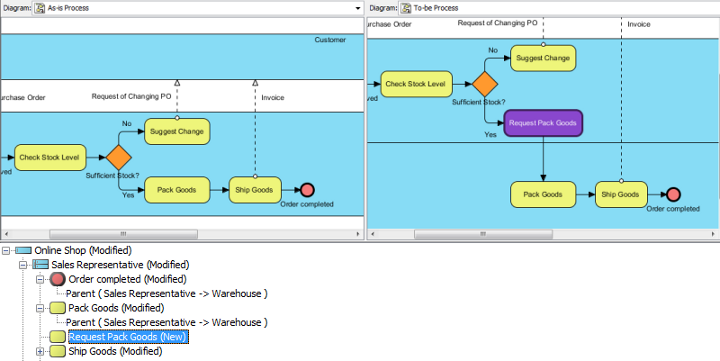Collapse the Pack Goods tree node
720x361 pixels.
[40, 308]
